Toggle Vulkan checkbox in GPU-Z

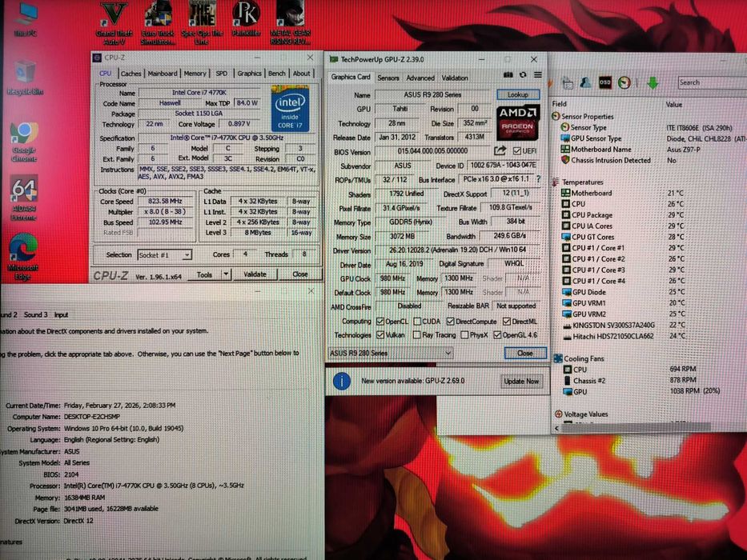pyautogui.click(x=380, y=334)
